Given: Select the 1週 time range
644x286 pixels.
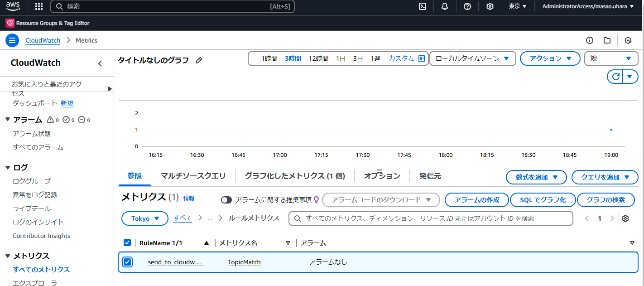Looking at the screenshot, I should (x=375, y=58).
